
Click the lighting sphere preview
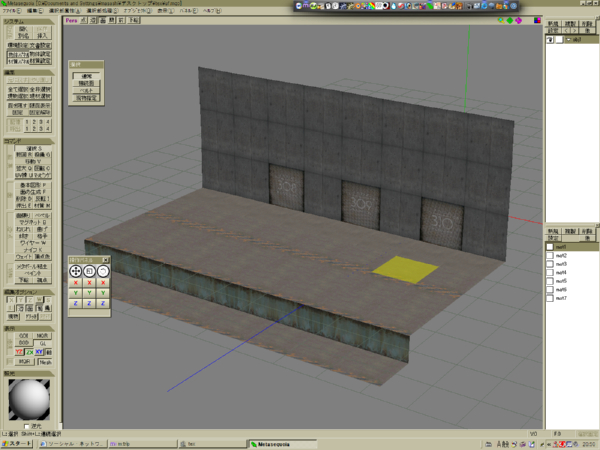pos(29,398)
